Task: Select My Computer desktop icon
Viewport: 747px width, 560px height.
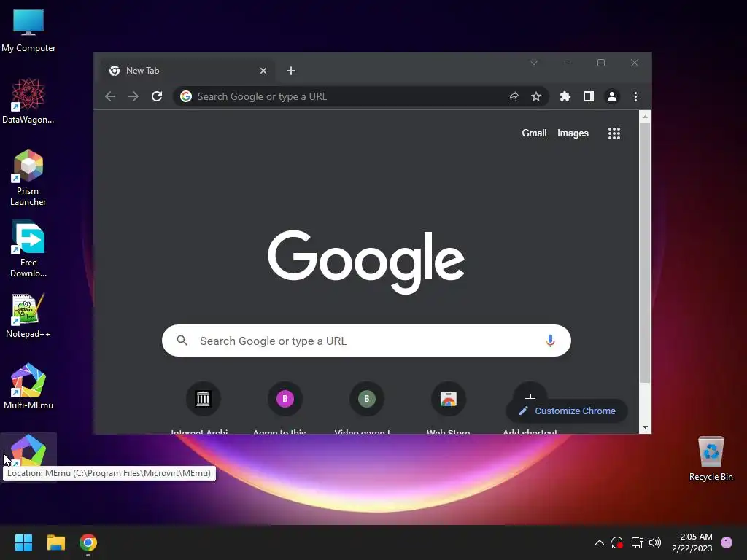Action: pyautogui.click(x=28, y=30)
